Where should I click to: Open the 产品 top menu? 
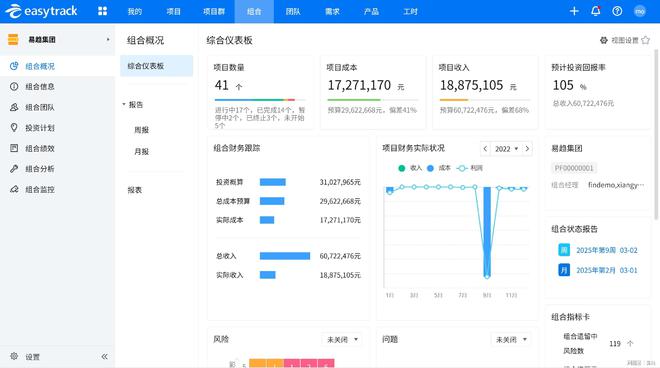coord(371,11)
